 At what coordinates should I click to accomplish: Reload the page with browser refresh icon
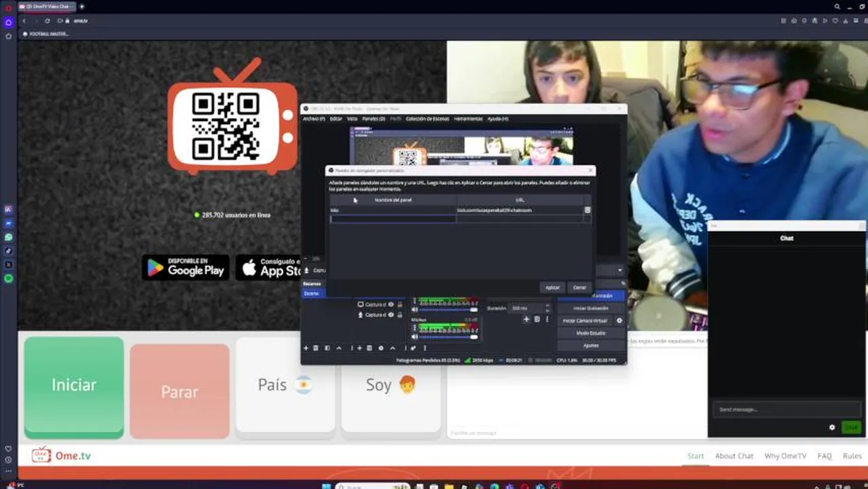pos(47,21)
